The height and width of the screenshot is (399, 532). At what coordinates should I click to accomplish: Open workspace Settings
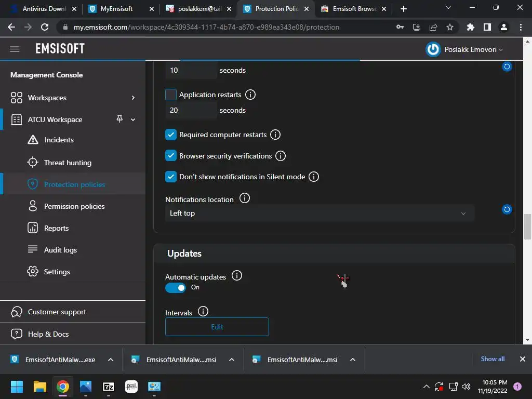[57, 272]
